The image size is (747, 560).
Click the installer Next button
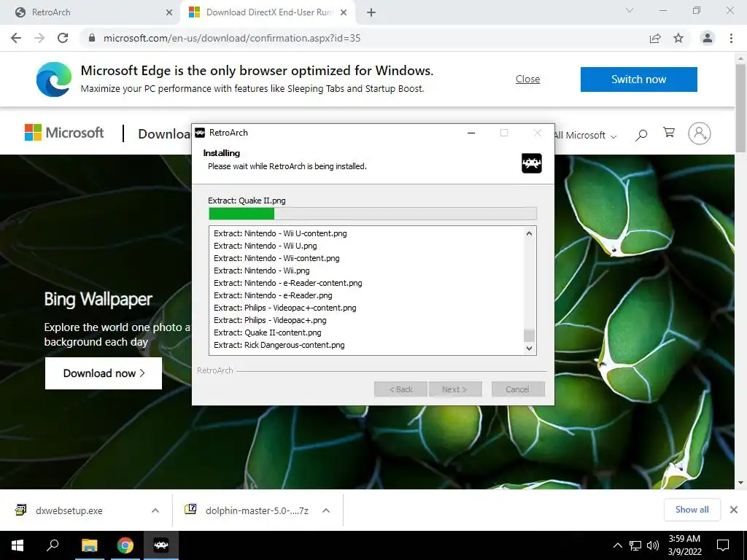coord(454,389)
